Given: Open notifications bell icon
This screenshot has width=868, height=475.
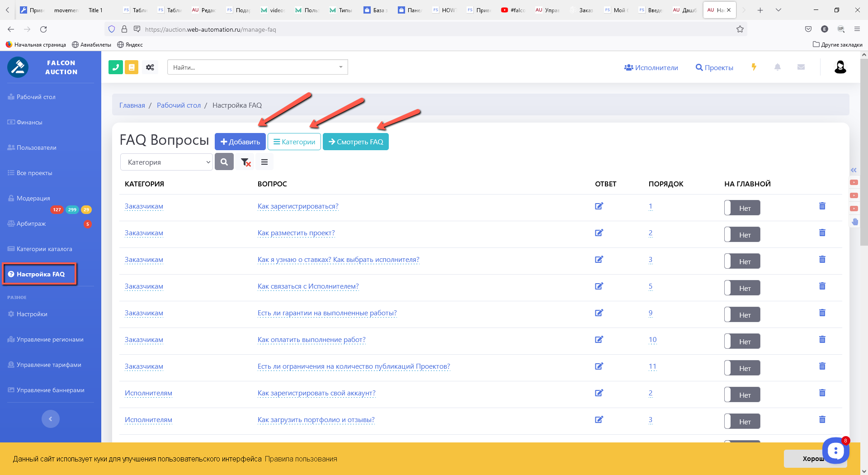Looking at the screenshot, I should coord(778,67).
